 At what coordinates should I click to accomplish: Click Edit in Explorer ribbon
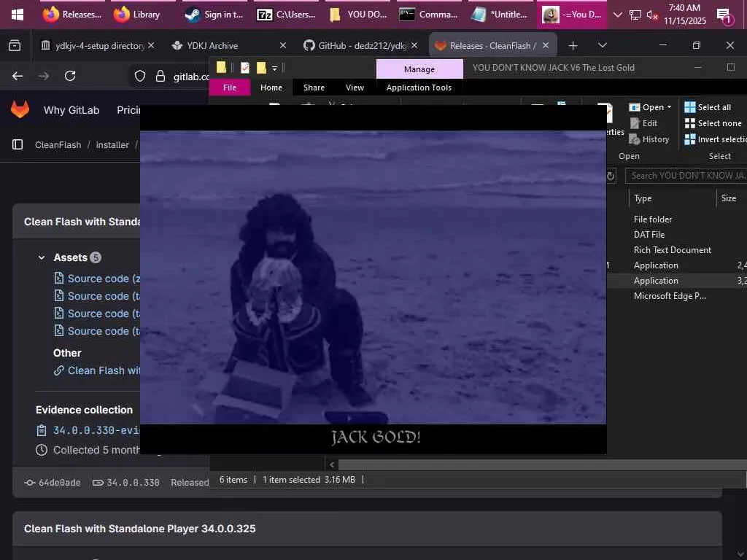pos(643,123)
